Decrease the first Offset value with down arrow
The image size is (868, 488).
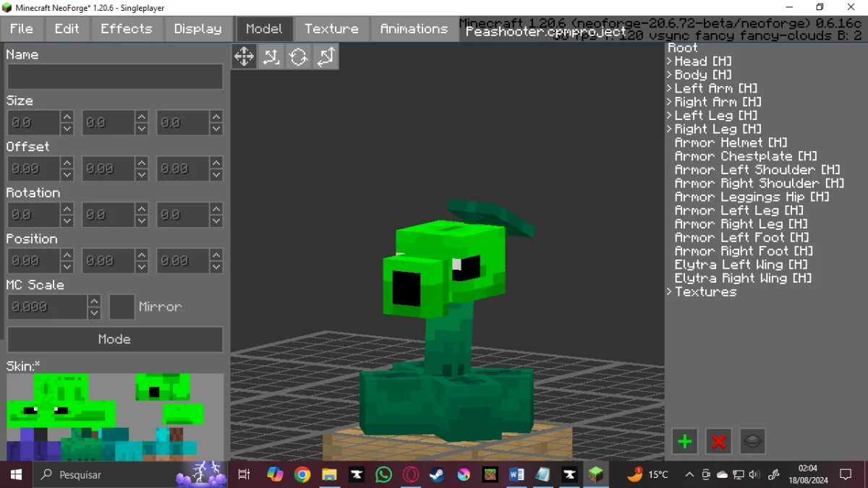(67, 175)
